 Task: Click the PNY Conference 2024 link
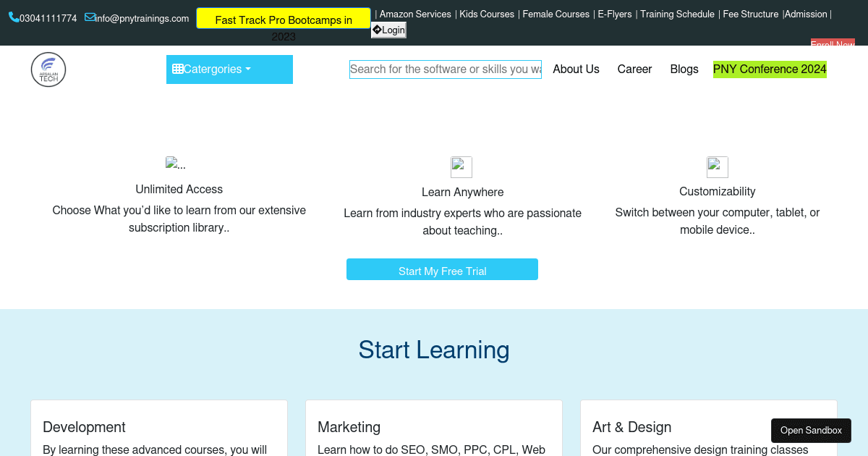click(769, 69)
